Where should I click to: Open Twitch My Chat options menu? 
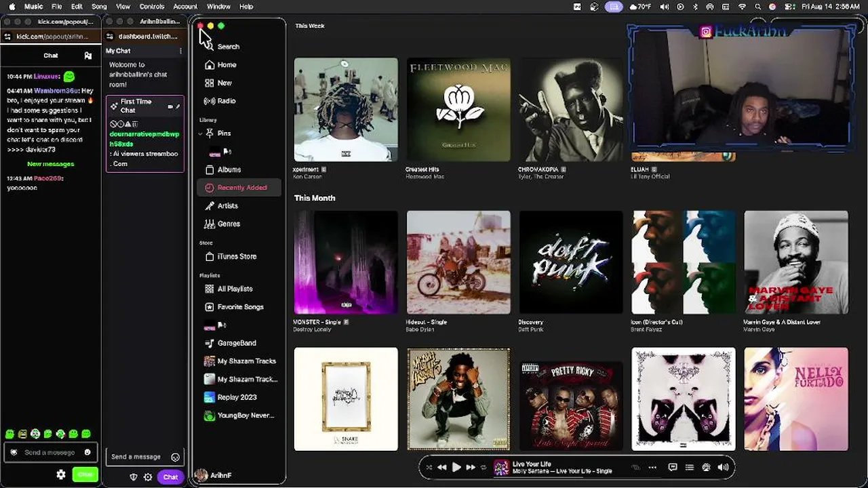coord(180,51)
